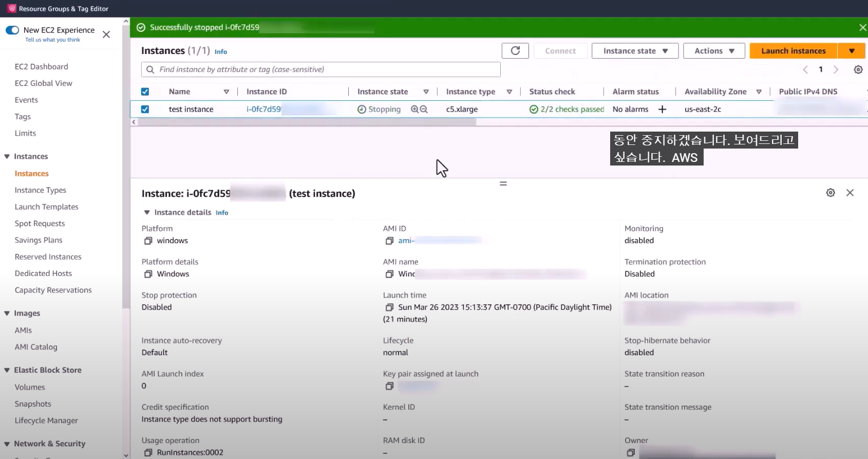868x459 pixels.
Task: Copy the Platform details Windows value
Action: (148, 274)
